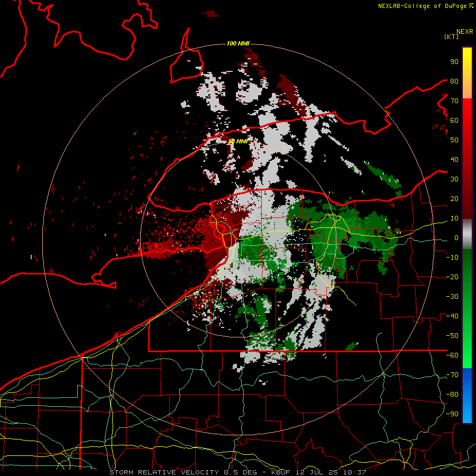476x476 pixels.
Task: Click the 30 value on the velocity scale
Action: pyautogui.click(x=454, y=179)
